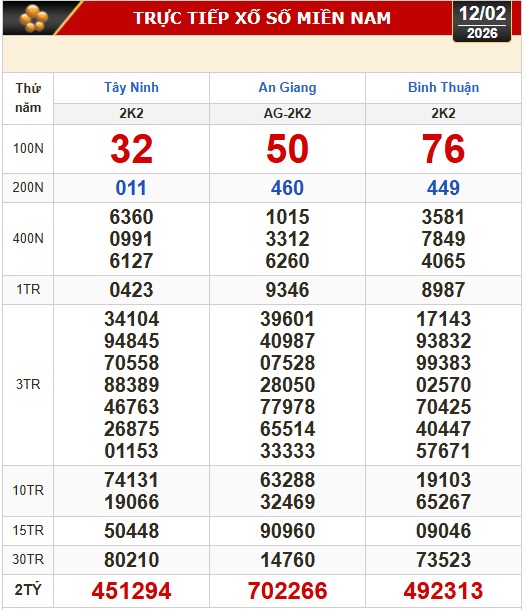The image size is (525, 610).
Task: Select 3TR number 77978
Action: [x=287, y=407]
